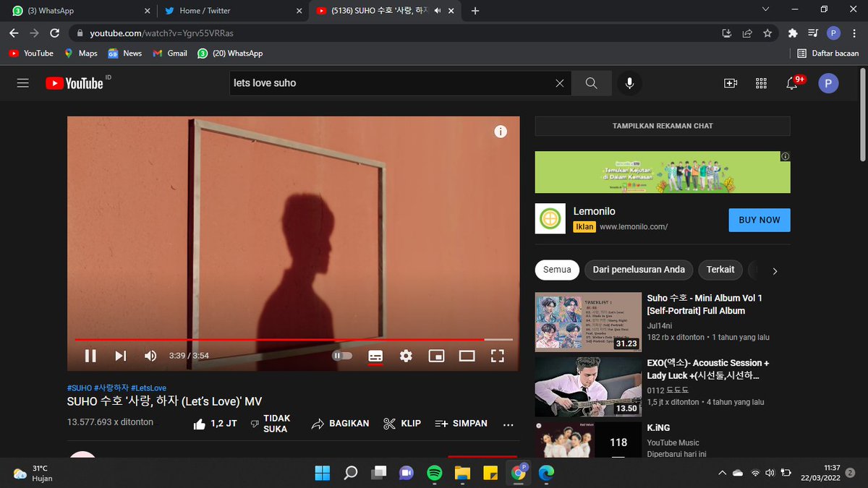This screenshot has height=488, width=868.
Task: Switch to theater mode
Action: click(x=467, y=356)
